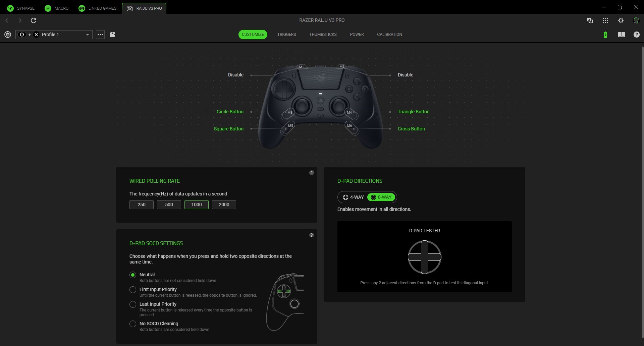Expand the Profile 1 dropdown

click(x=87, y=35)
